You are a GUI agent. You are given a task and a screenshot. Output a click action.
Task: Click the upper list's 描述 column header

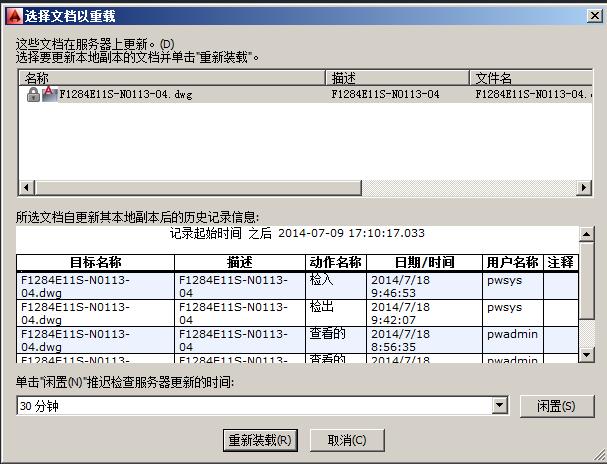click(397, 78)
